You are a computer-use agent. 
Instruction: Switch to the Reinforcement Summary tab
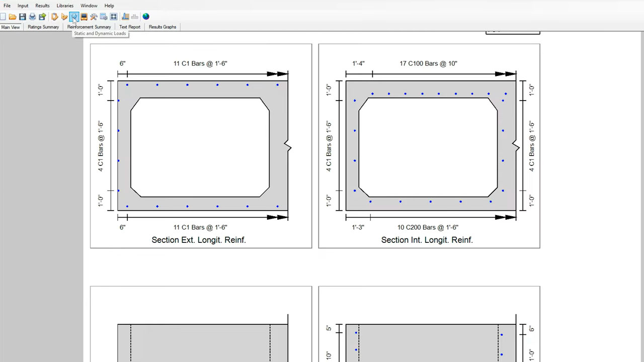89,27
